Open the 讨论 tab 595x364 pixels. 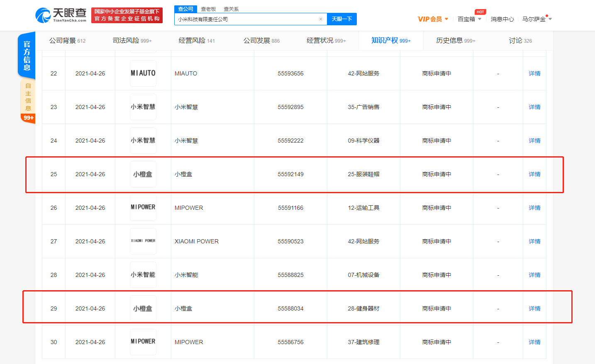click(x=520, y=41)
